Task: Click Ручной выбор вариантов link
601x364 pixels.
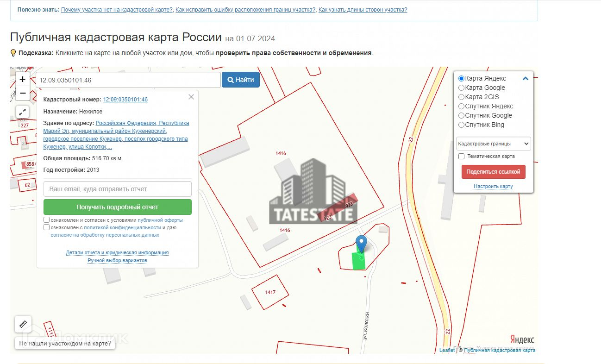Action: (x=118, y=260)
